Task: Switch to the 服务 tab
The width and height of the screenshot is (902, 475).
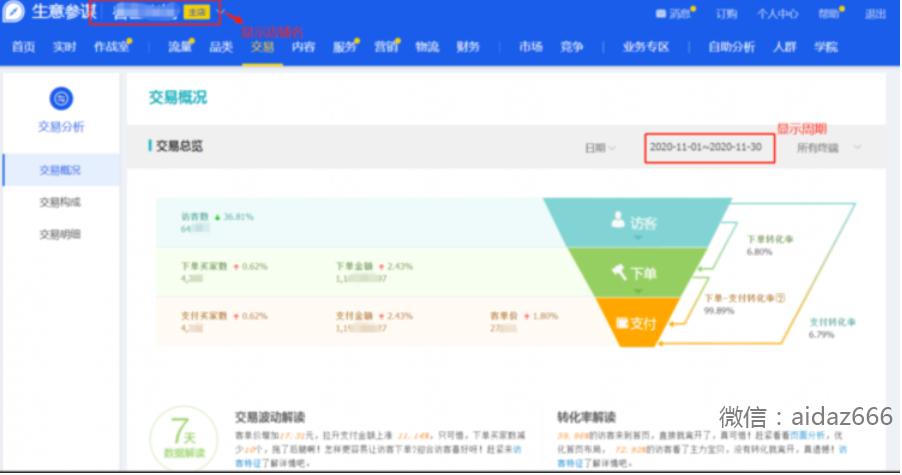Action: [345, 47]
